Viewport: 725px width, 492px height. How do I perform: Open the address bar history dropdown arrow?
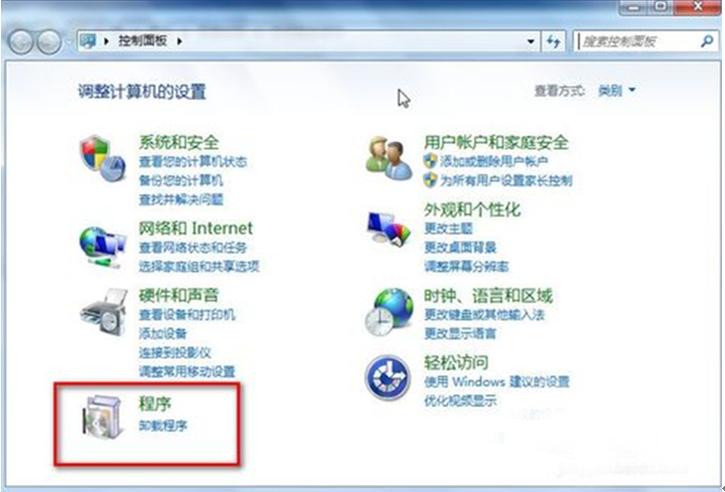pos(531,42)
